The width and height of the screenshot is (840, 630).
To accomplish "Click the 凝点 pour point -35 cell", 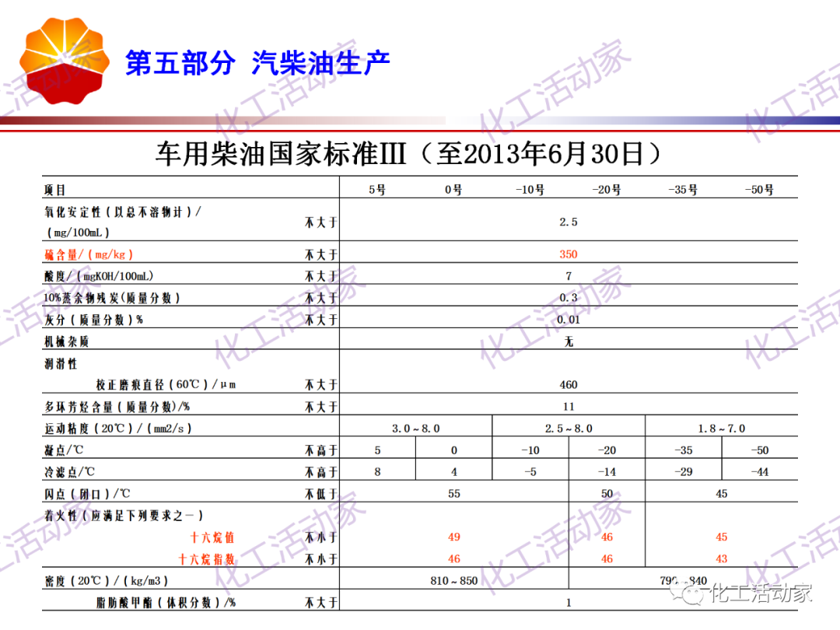I will (682, 449).
